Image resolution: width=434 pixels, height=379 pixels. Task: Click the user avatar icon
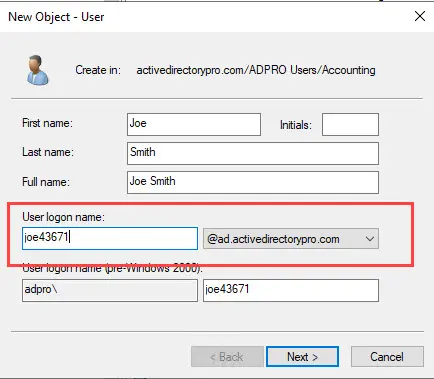point(38,70)
